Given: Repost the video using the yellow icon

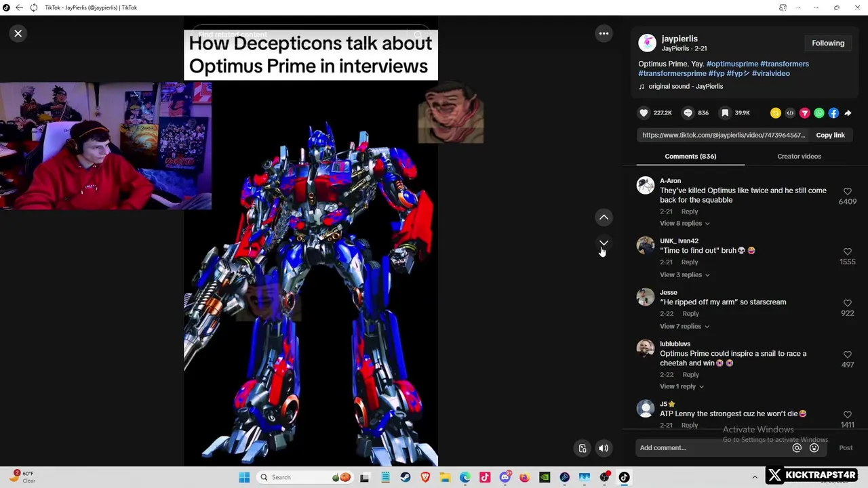Looking at the screenshot, I should point(776,113).
